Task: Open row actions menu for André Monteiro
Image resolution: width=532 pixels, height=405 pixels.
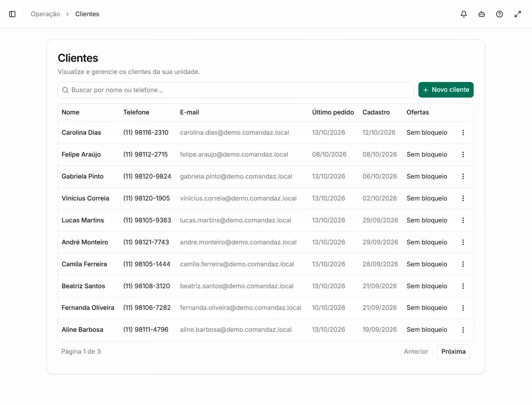Action: 463,242
